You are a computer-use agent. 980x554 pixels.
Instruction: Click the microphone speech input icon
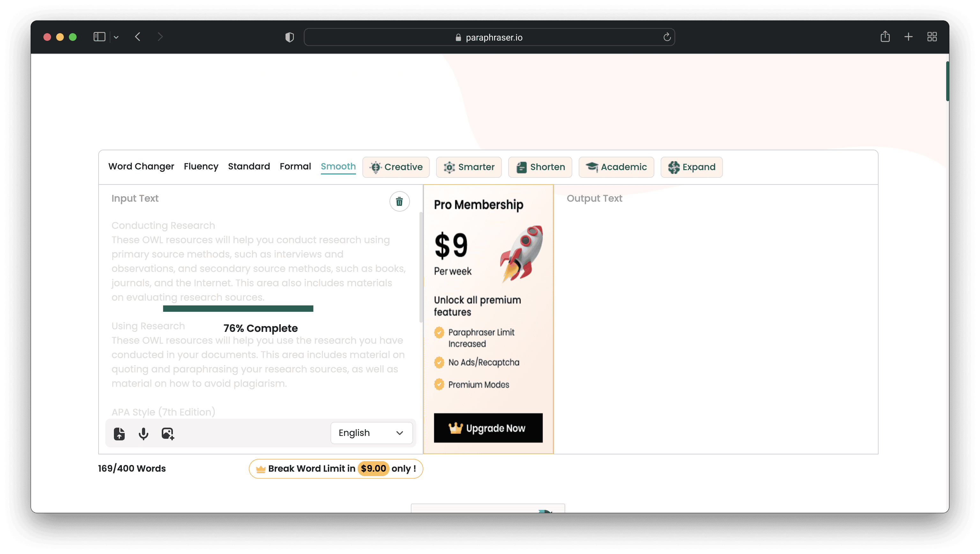click(144, 433)
